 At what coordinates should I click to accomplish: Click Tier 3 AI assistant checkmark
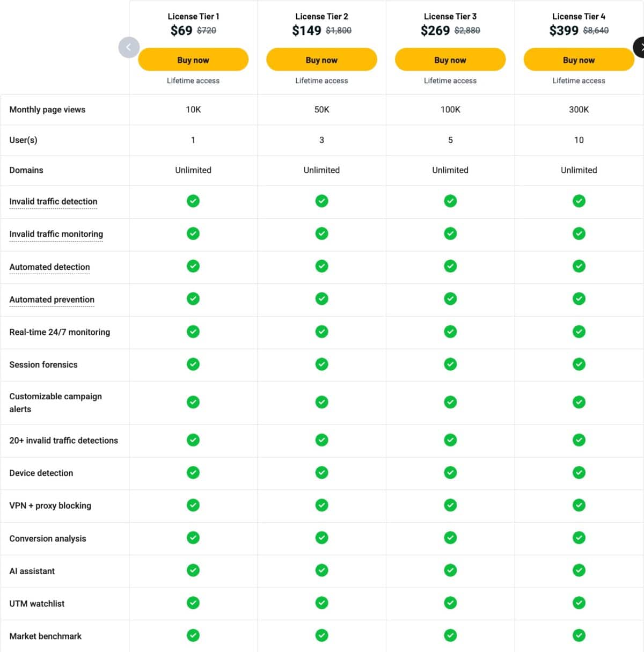tap(450, 570)
